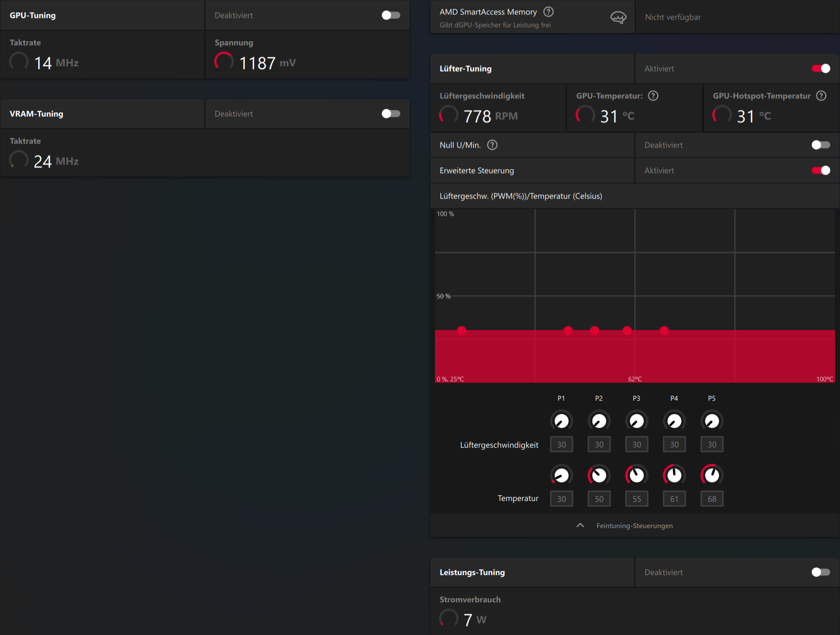Click the Feintuning-Steuerungen label

tap(635, 526)
